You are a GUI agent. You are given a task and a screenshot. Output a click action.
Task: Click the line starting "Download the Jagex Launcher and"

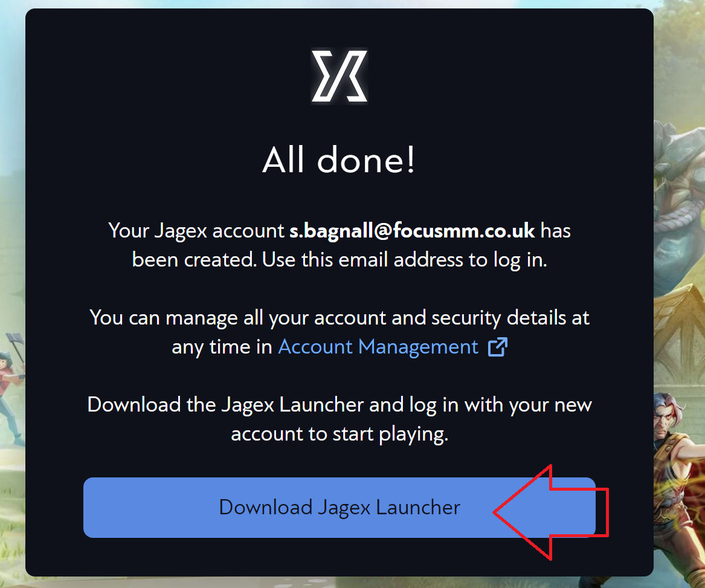340,405
